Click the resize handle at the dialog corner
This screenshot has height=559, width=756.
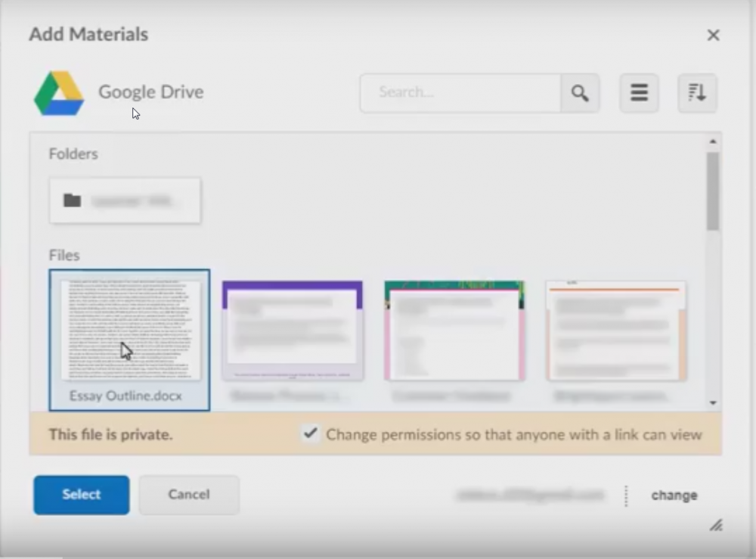point(716,525)
